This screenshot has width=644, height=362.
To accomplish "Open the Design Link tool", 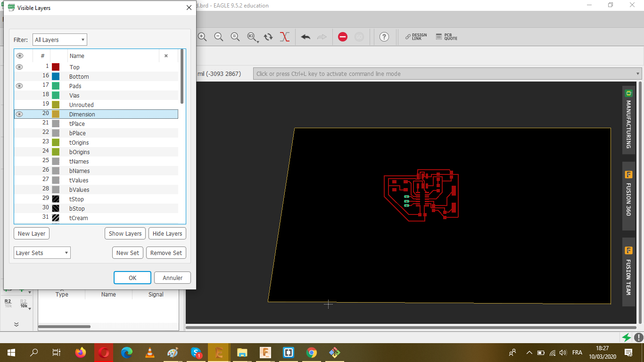I will [416, 37].
